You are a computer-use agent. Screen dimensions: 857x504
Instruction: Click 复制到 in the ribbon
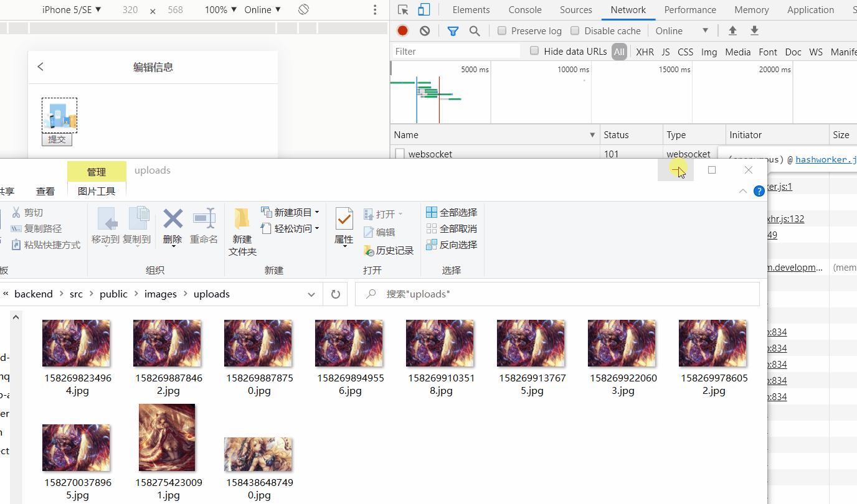point(137,226)
